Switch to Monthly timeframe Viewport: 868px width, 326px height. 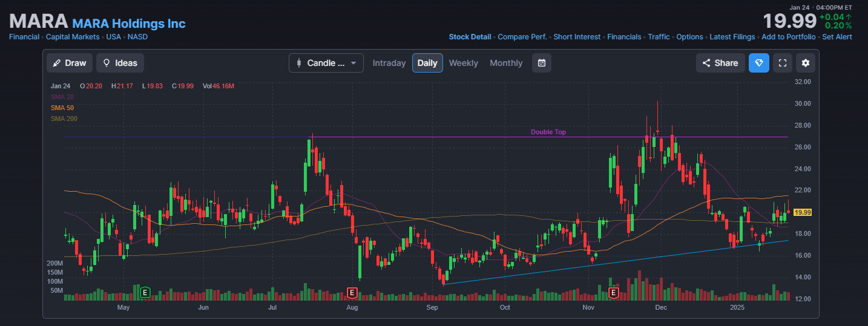[506, 63]
